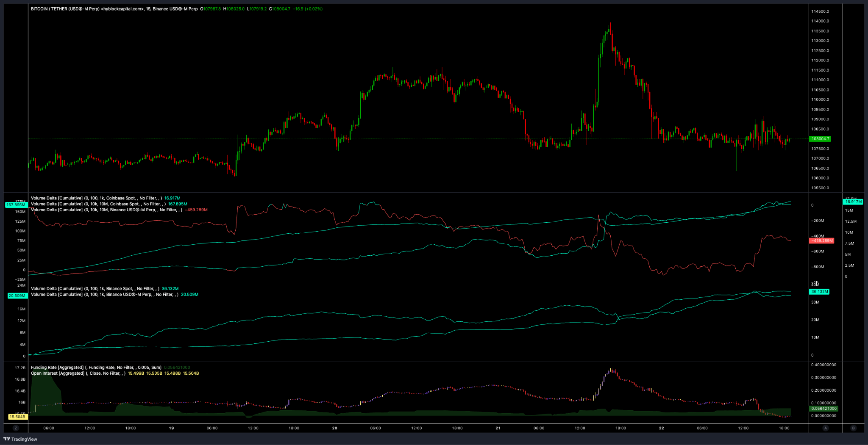868x445 pixels.
Task: Click the red -459.289M axis label
Action: click(x=821, y=240)
